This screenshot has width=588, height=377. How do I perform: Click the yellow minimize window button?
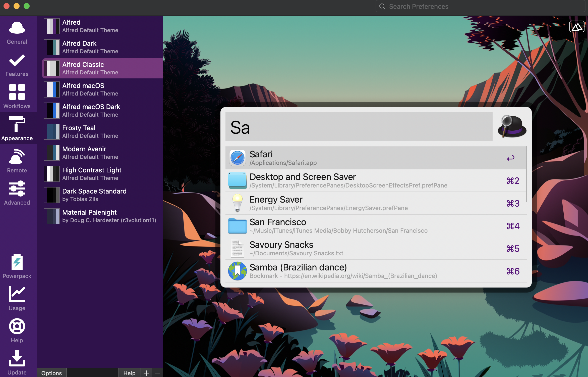click(17, 6)
